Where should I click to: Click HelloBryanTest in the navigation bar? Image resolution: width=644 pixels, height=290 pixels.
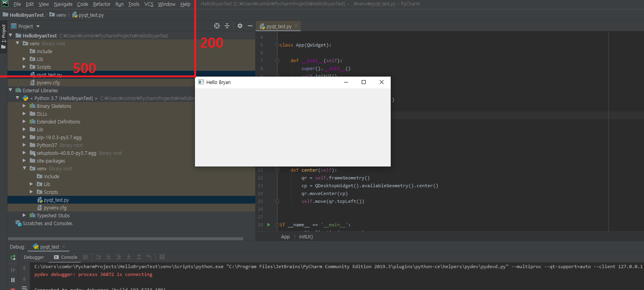(x=23, y=15)
